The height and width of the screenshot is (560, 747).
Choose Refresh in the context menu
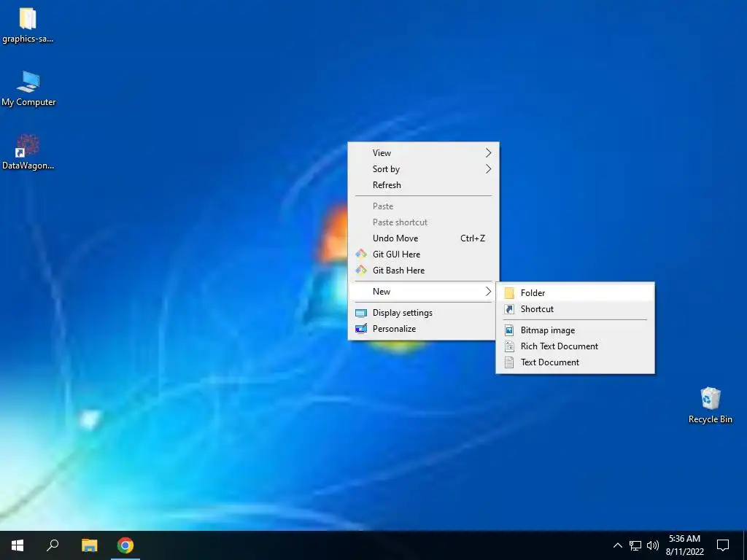pyautogui.click(x=424, y=185)
